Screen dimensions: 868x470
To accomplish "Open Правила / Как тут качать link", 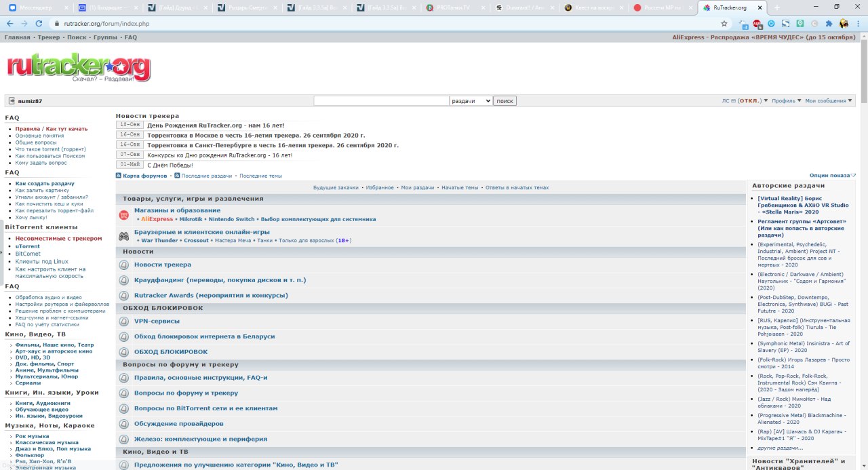I will [52, 129].
